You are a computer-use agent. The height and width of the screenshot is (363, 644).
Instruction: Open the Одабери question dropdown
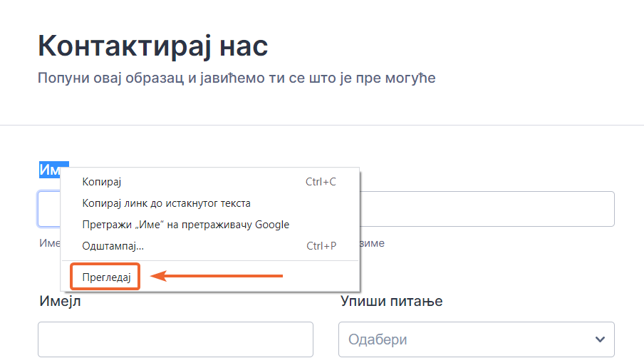coord(476,339)
